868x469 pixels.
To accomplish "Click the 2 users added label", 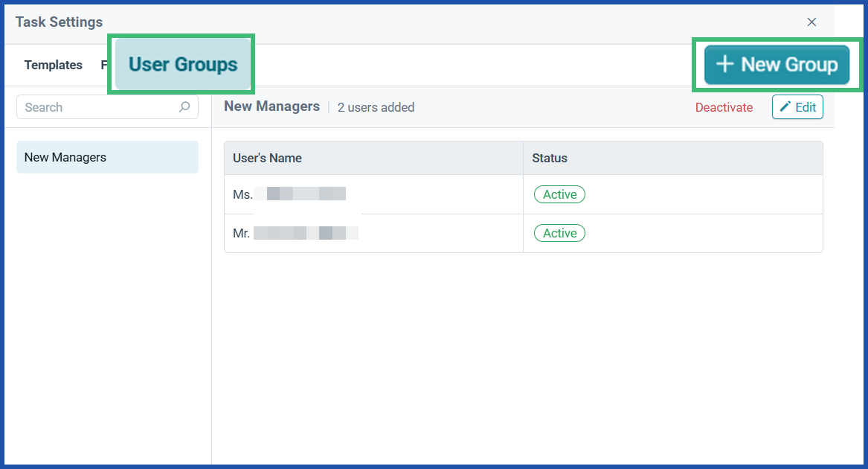I will click(x=376, y=107).
